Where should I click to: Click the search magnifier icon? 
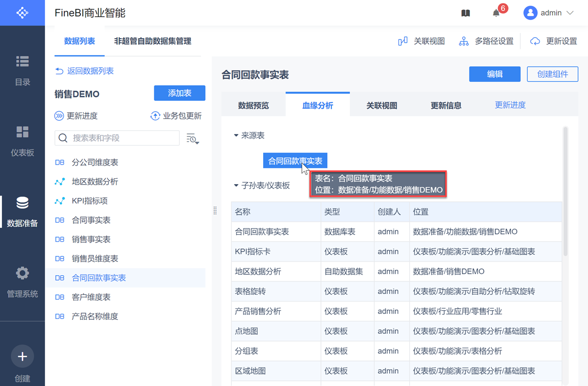coord(63,138)
